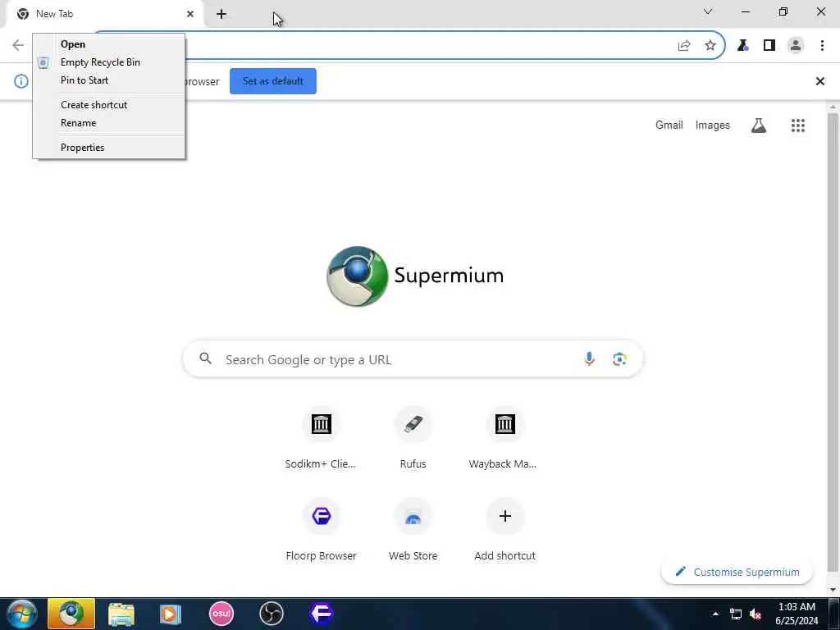Open the Web Store shortcut tile
Viewport: 840px width, 630px height.
tap(413, 531)
